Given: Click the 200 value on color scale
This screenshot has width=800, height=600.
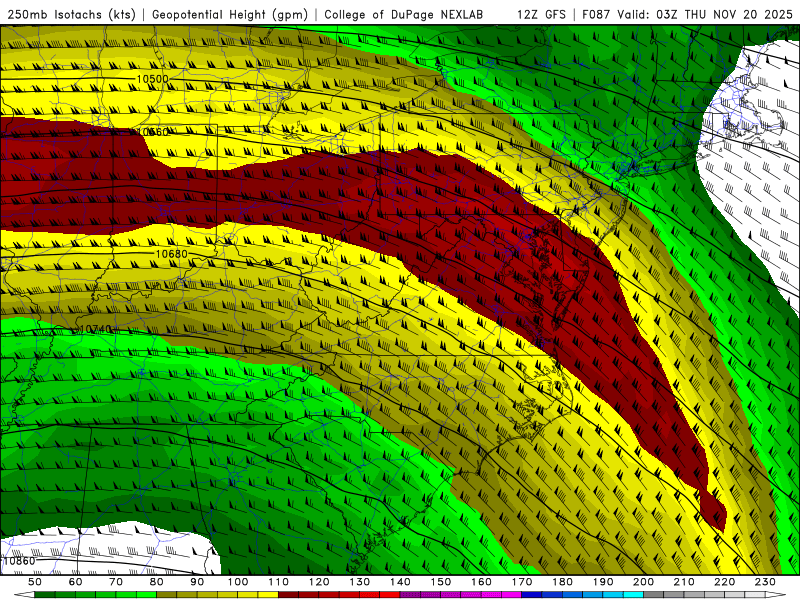Looking at the screenshot, I should (x=643, y=582).
